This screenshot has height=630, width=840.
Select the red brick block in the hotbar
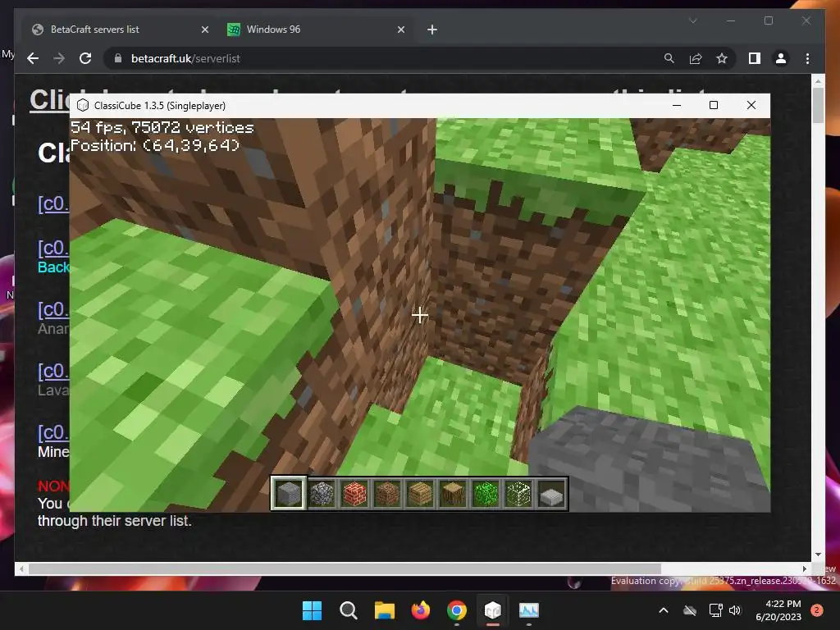pyautogui.click(x=354, y=493)
